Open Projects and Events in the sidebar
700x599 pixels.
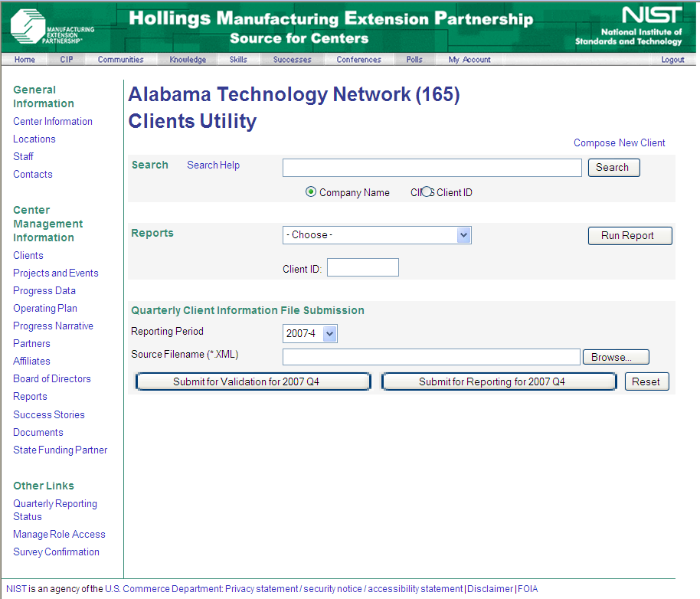[x=56, y=273]
